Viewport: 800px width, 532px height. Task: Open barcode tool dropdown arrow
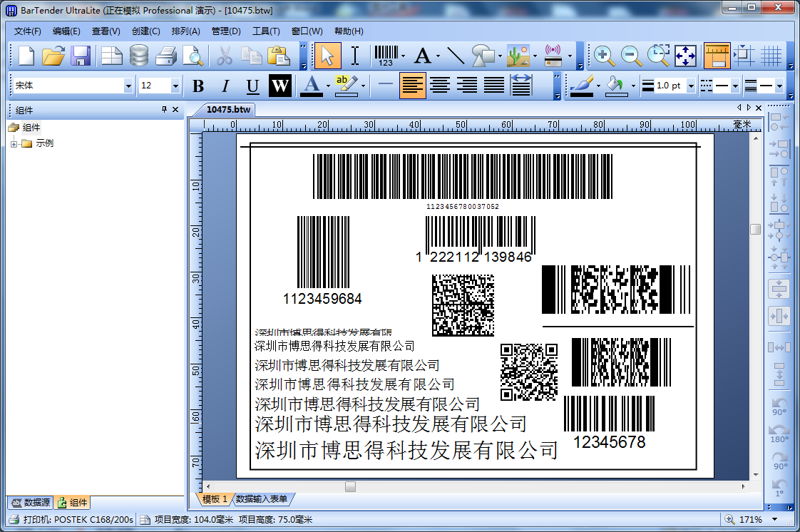403,56
